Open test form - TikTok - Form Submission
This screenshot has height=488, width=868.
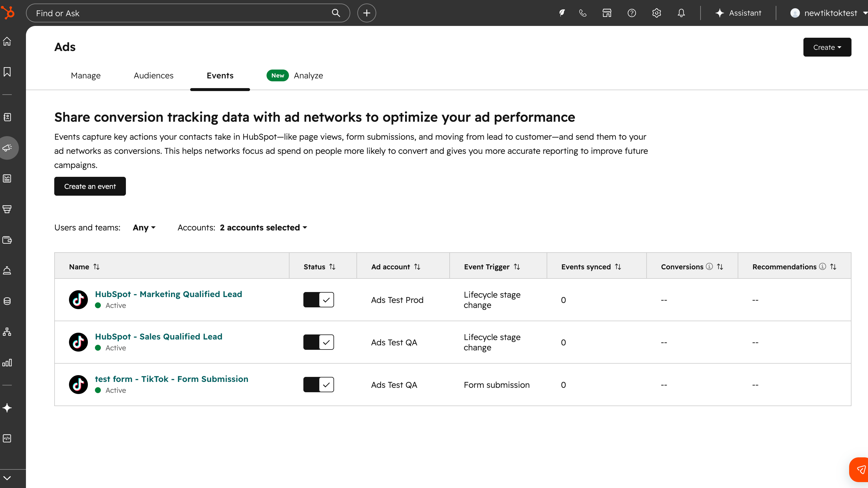[x=172, y=379]
